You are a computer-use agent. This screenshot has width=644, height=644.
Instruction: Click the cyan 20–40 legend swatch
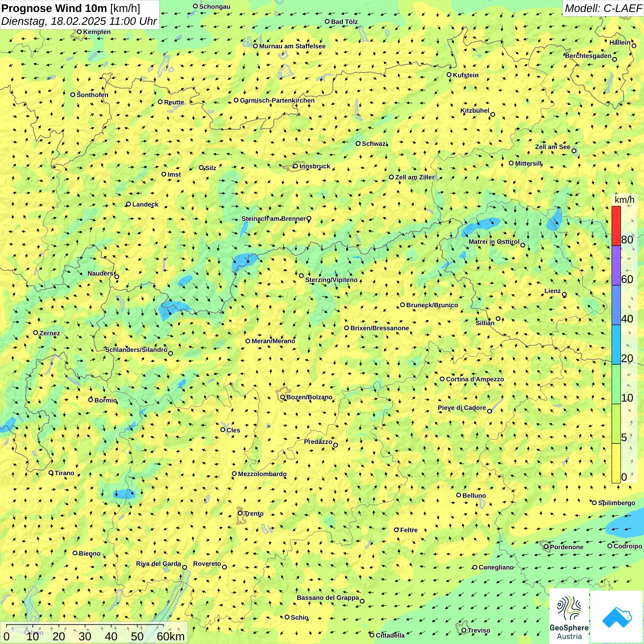tap(616, 345)
